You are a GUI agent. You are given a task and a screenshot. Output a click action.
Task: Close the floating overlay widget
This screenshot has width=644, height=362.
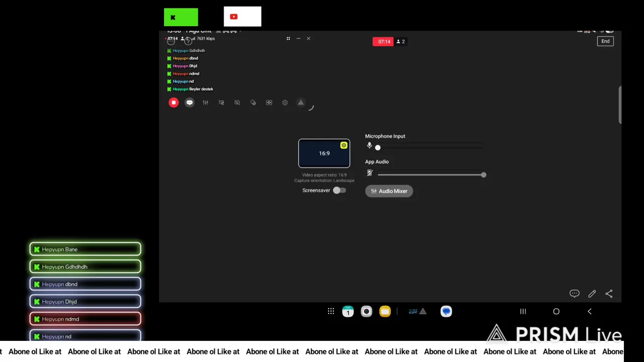pyautogui.click(x=308, y=38)
